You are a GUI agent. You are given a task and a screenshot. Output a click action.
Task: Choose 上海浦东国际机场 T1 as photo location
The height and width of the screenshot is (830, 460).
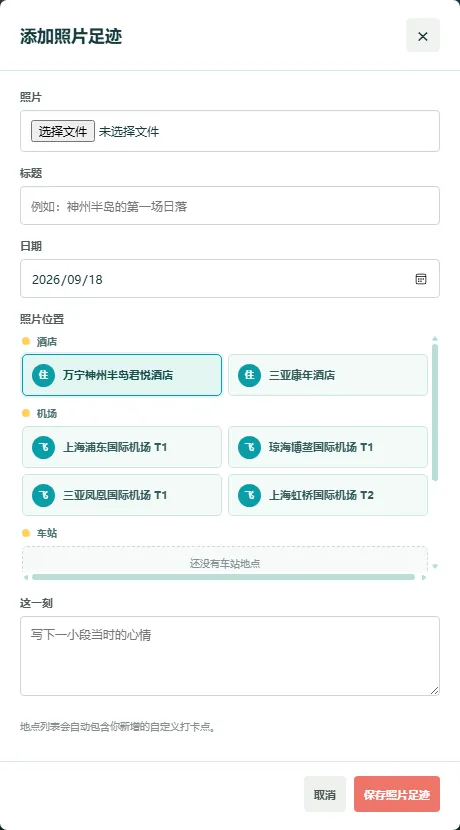coord(122,447)
